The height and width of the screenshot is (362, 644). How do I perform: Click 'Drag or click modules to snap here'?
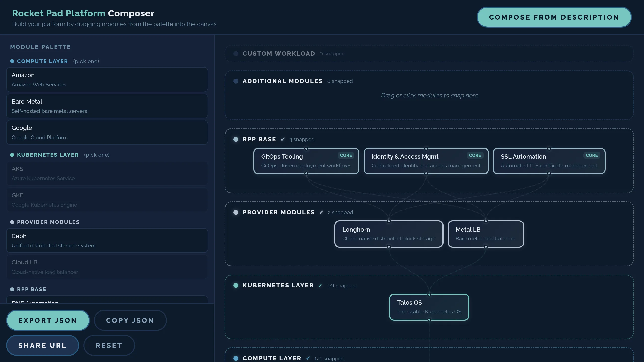point(429,95)
